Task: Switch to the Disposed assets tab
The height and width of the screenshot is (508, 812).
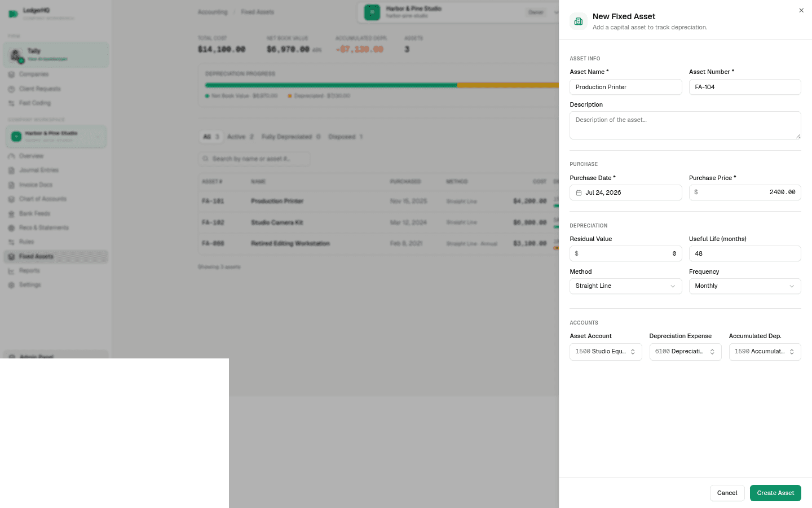Action: pyautogui.click(x=346, y=137)
